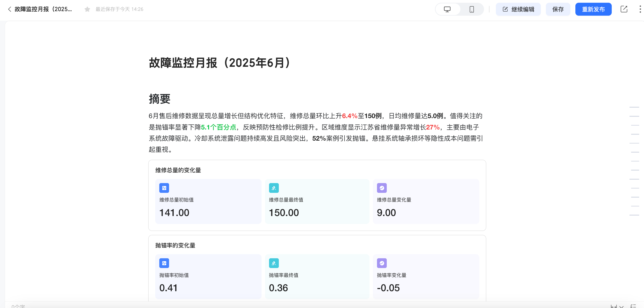The image size is (644, 308).
Task: Click the blue 重新发布 button
Action: pos(593,9)
